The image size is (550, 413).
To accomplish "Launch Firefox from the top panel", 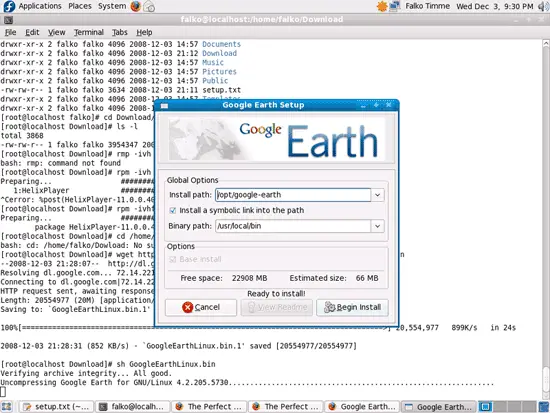I will point(136,6).
